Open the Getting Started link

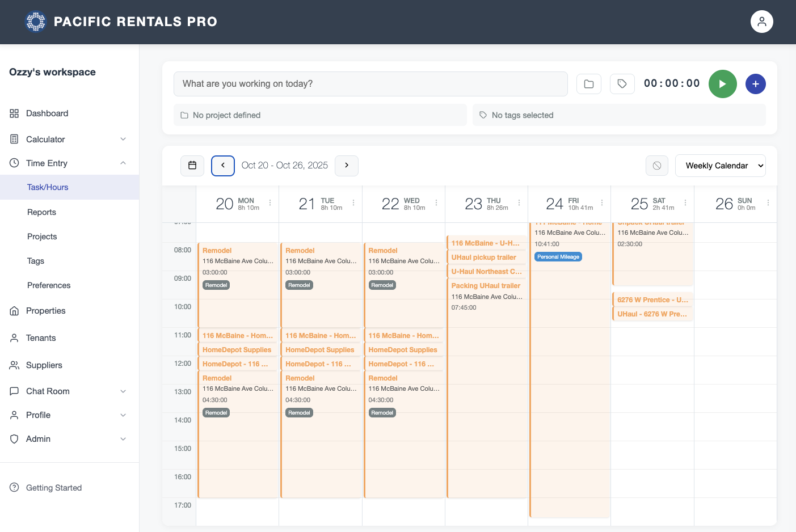click(x=54, y=488)
